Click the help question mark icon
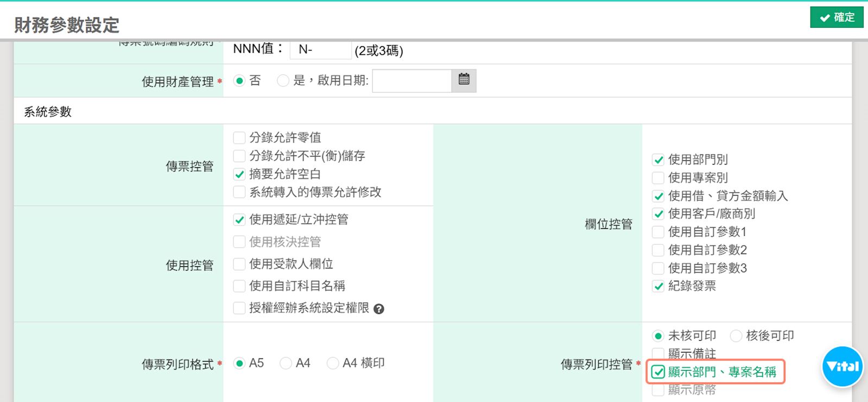868x402 pixels. [379, 309]
